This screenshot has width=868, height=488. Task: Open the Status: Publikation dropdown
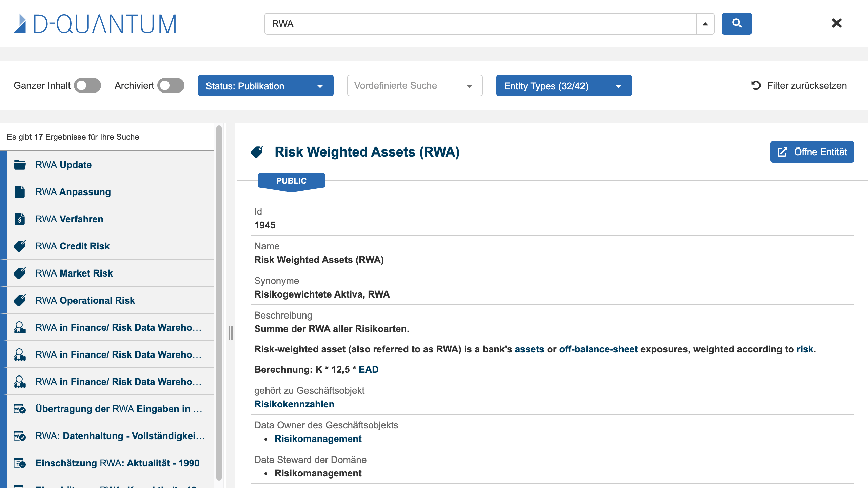click(x=265, y=86)
